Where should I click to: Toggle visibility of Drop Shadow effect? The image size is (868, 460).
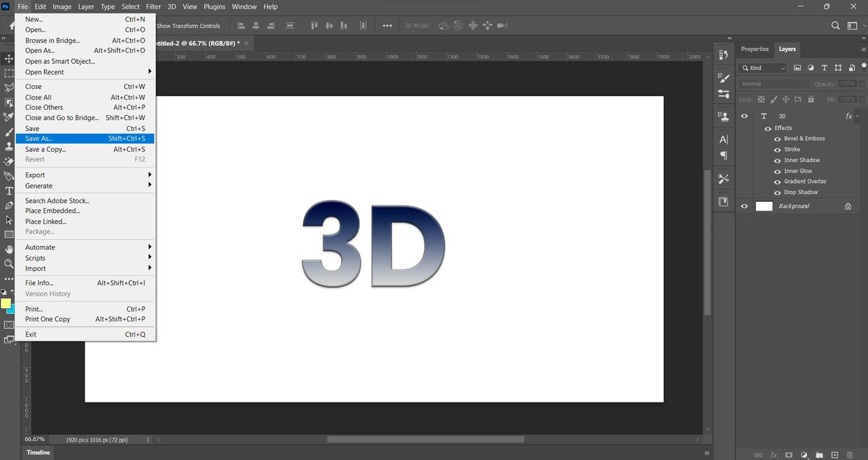click(778, 192)
